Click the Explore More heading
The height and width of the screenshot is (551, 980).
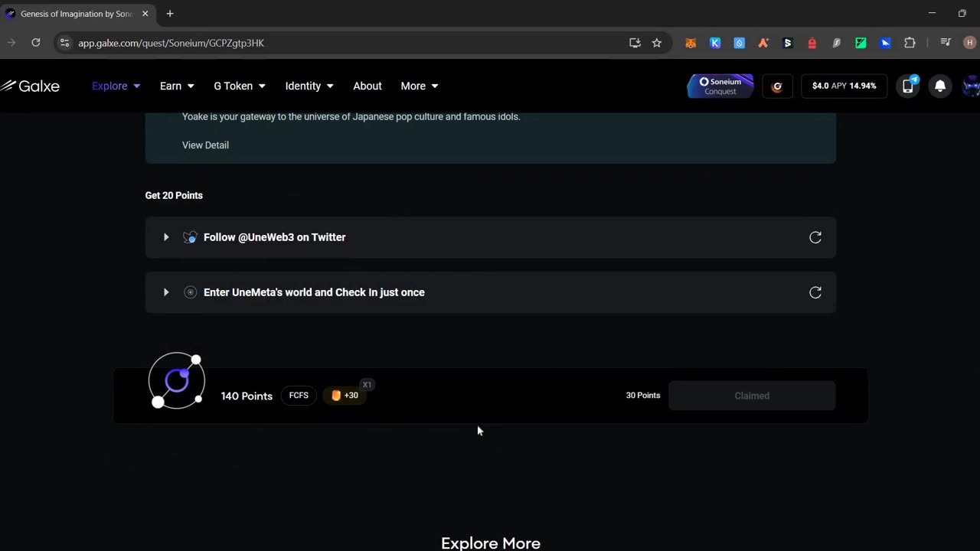pos(491,543)
